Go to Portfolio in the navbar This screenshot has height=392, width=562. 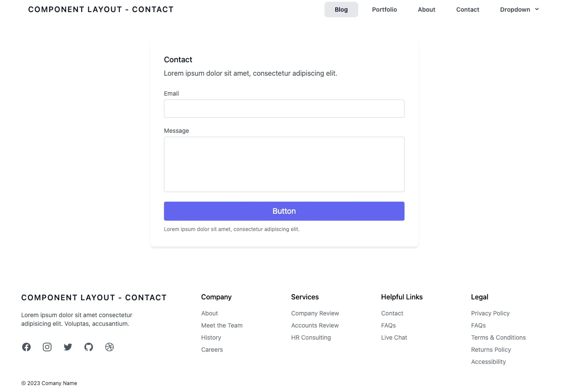(384, 10)
